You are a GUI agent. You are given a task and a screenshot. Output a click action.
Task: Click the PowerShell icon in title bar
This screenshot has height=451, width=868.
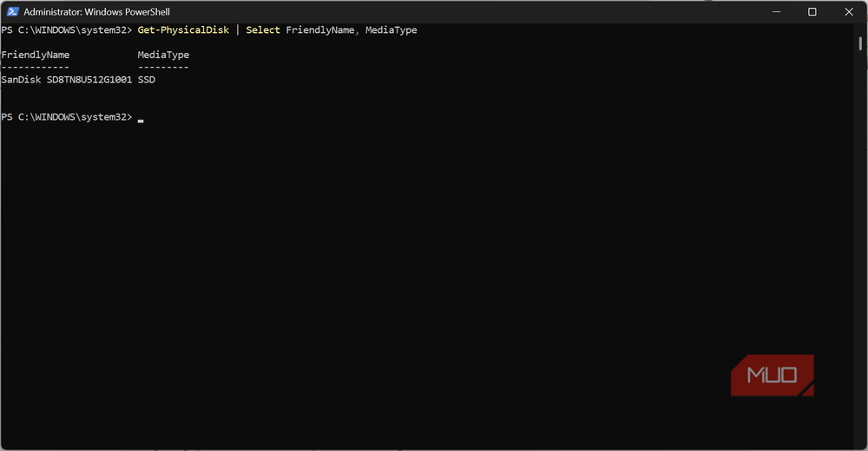pos(13,11)
